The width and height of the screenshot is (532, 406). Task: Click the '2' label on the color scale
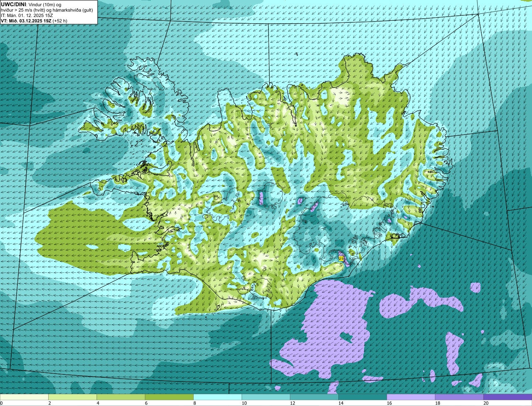(x=49, y=403)
